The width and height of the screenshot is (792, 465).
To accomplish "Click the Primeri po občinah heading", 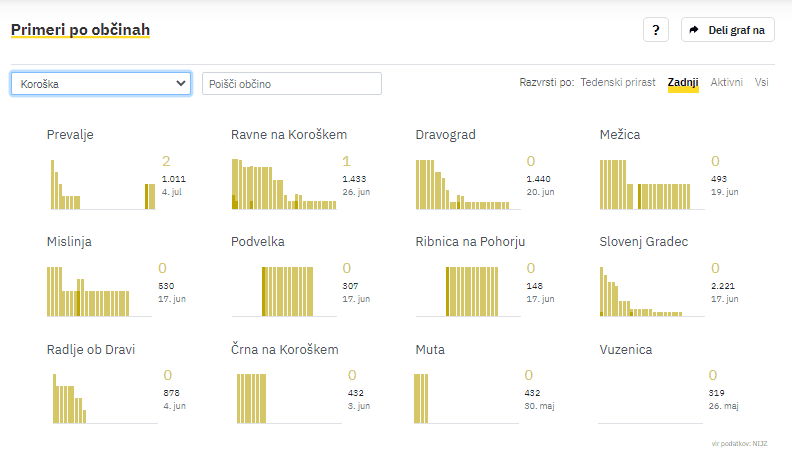I will point(80,30).
